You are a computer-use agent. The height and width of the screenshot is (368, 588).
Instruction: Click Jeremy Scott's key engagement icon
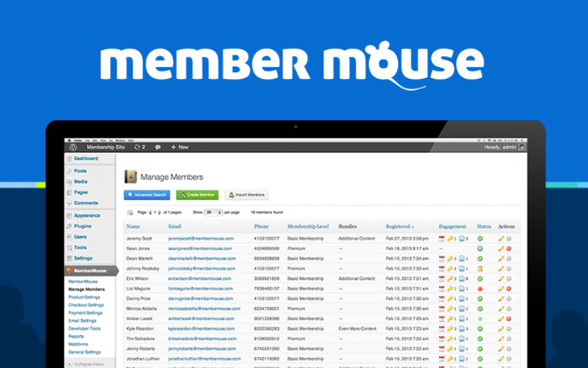tap(450, 239)
